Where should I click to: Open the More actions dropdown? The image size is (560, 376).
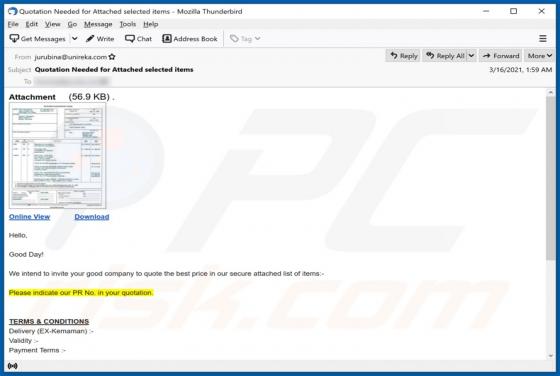pyautogui.click(x=540, y=56)
